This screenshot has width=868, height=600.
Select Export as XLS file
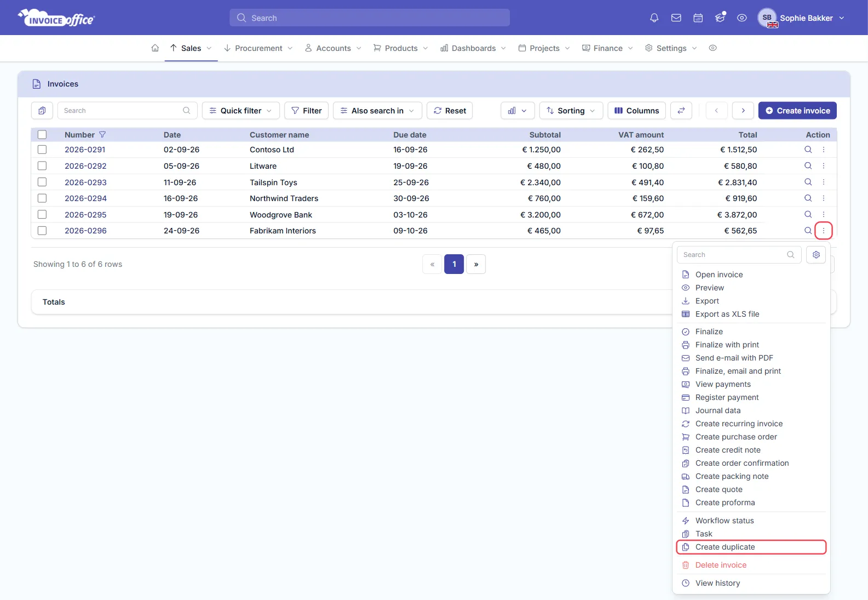751,314
